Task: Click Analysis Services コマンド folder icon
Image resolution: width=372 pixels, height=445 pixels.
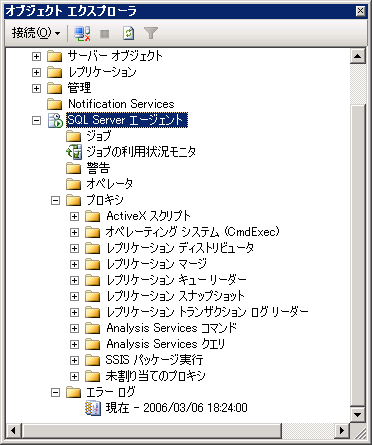Action: coord(92,328)
